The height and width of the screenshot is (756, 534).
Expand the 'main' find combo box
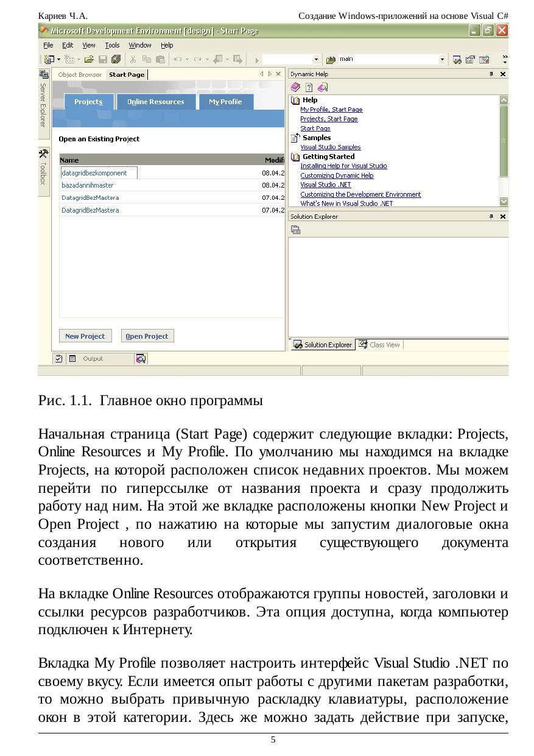click(x=442, y=60)
